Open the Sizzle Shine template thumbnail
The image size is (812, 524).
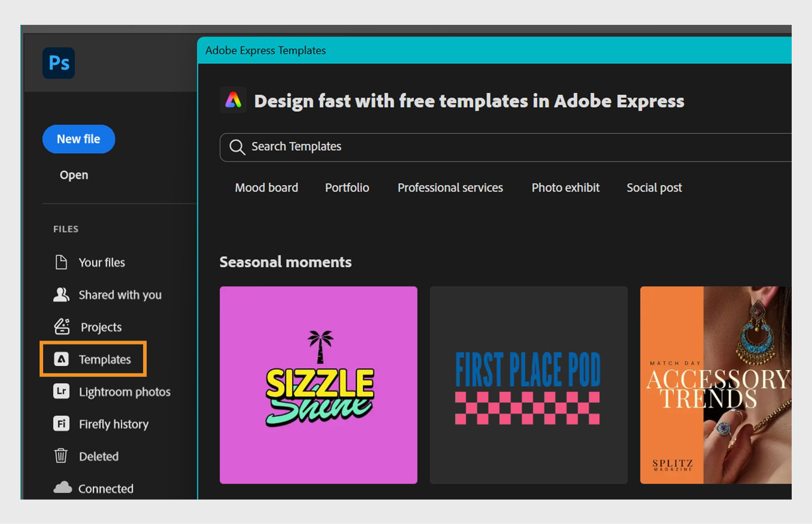tap(318, 385)
